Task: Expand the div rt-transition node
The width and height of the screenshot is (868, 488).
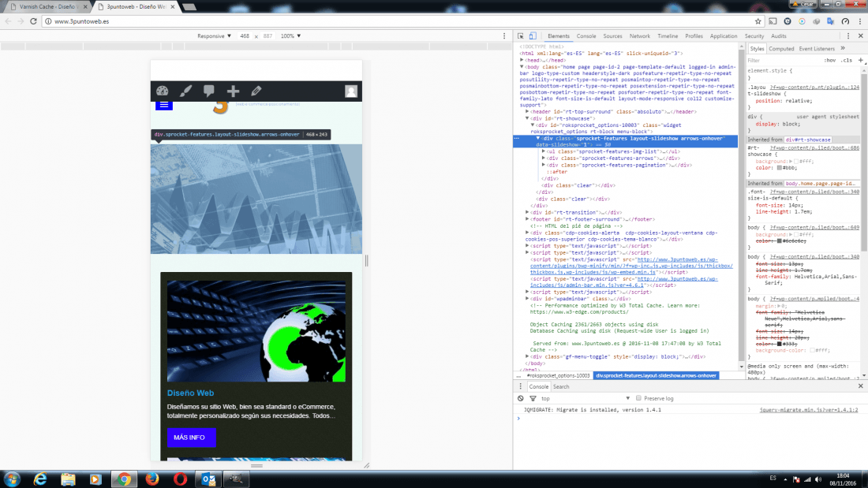Action: (527, 212)
